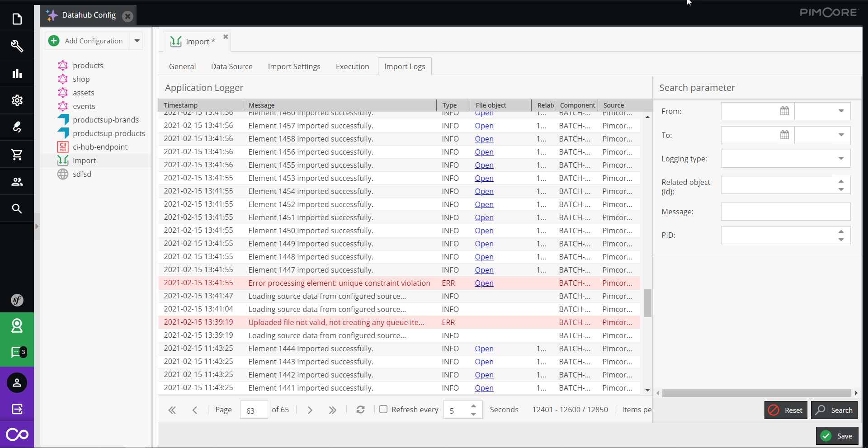Image resolution: width=868 pixels, height=448 pixels.
Task: Switch to the Execution tab
Action: click(352, 66)
